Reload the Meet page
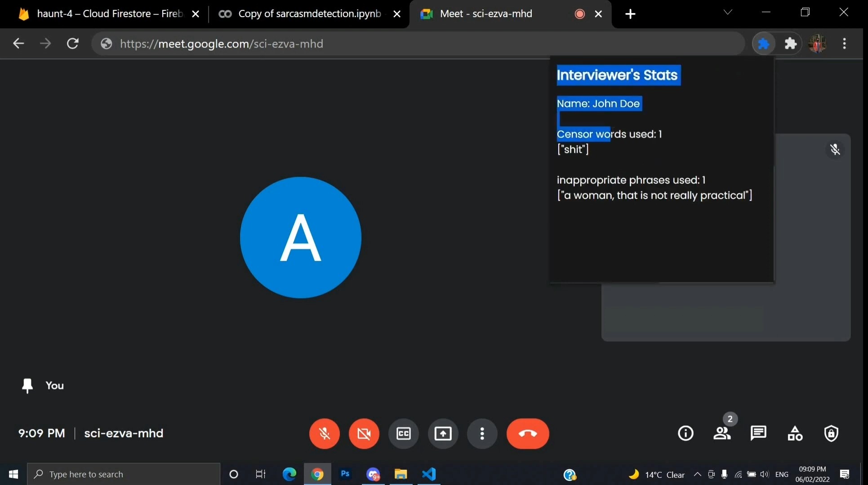This screenshot has width=868, height=485. [73, 44]
